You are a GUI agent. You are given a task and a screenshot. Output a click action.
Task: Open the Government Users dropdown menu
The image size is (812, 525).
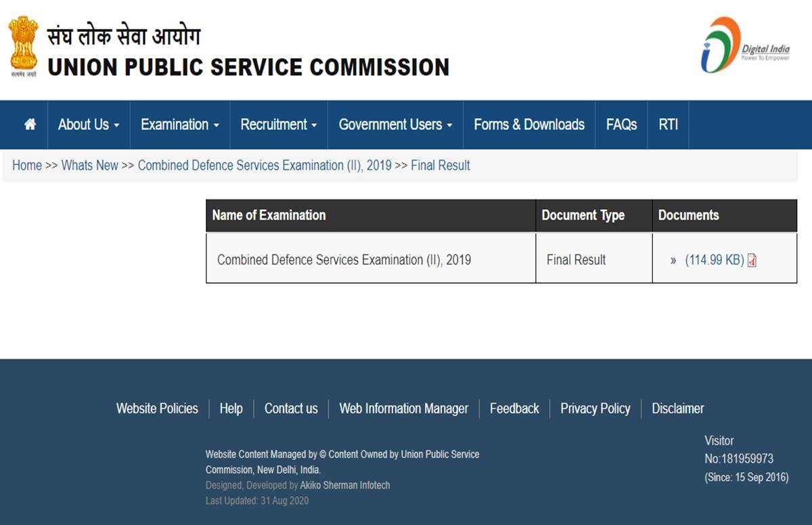click(395, 124)
